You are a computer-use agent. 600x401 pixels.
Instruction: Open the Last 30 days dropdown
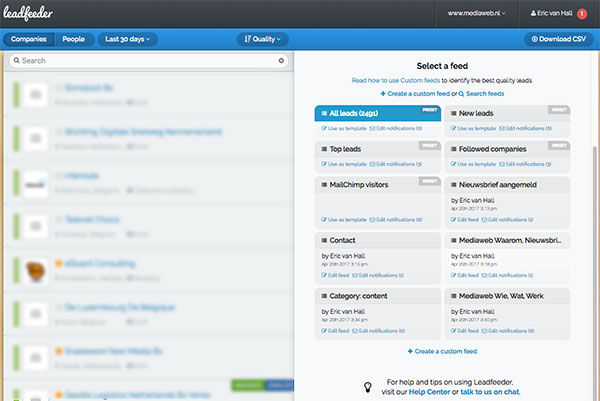coord(127,39)
